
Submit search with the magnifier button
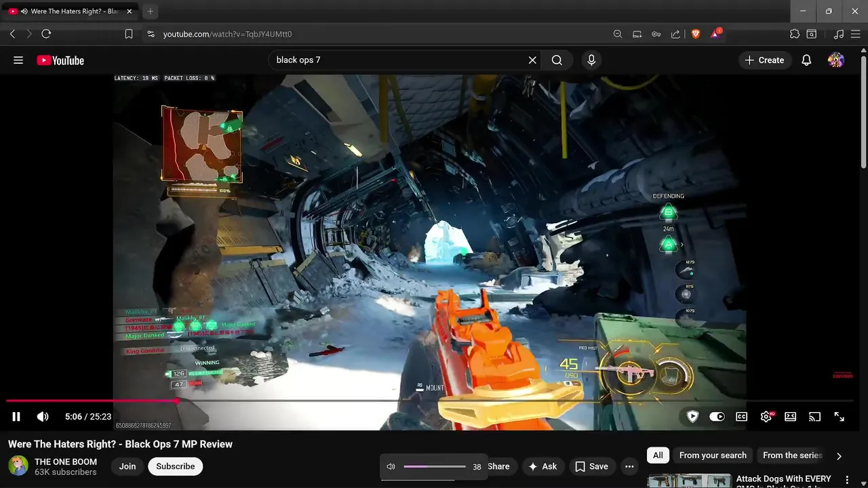point(557,60)
